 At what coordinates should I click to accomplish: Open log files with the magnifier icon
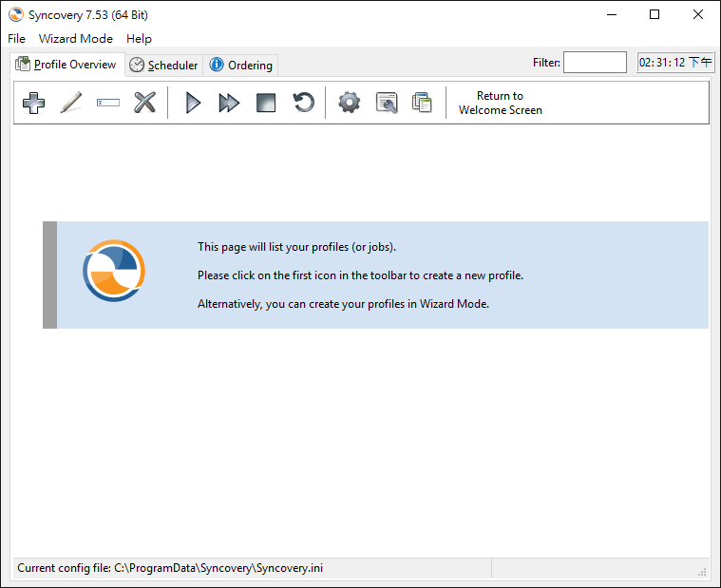coord(387,103)
